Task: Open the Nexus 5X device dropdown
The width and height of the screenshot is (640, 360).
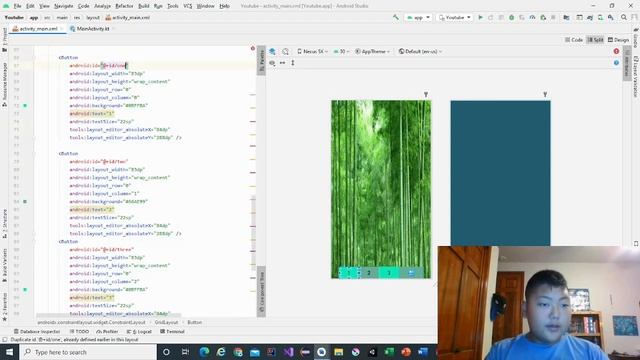Action: click(312, 51)
